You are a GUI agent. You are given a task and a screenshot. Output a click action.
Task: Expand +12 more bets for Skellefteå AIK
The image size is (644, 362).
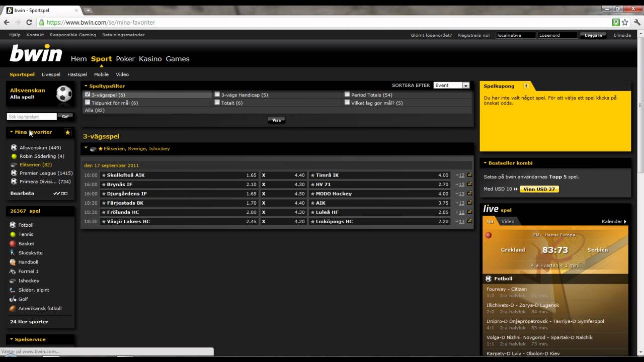(460, 175)
